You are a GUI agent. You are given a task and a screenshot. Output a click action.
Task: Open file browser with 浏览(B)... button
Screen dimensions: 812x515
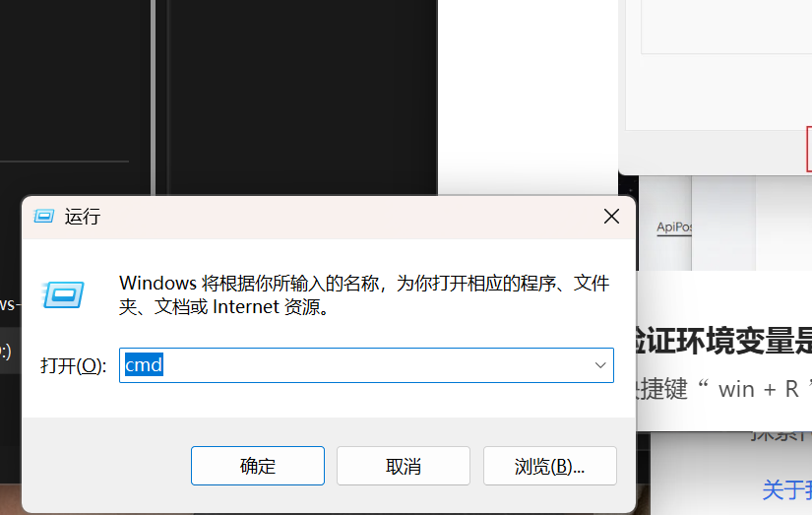(x=550, y=466)
